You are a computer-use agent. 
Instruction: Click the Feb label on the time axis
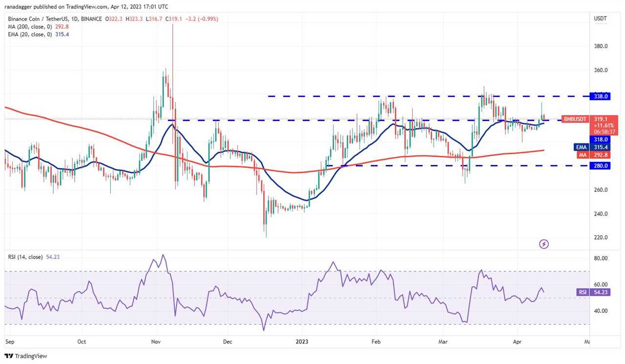pos(375,342)
